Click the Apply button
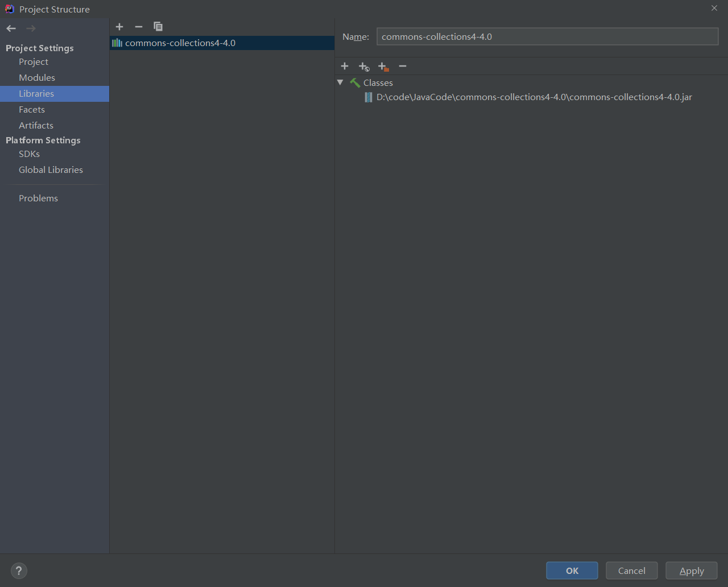Image resolution: width=728 pixels, height=587 pixels. tap(692, 571)
